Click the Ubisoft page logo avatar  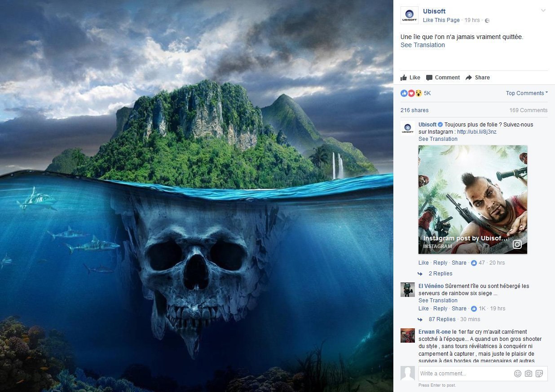click(x=409, y=15)
